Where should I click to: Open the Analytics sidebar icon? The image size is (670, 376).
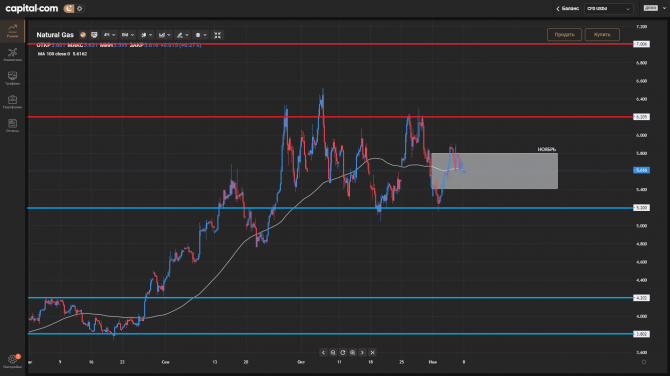click(x=12, y=55)
